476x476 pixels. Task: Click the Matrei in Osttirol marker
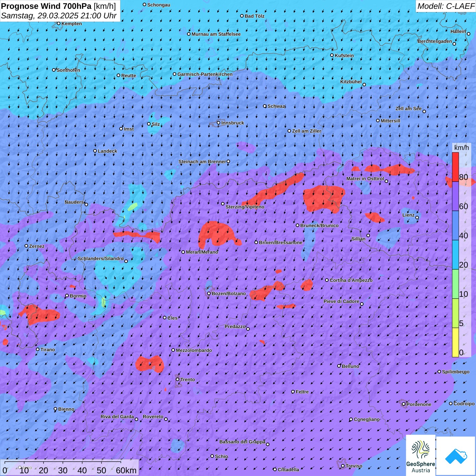pyautogui.click(x=386, y=181)
